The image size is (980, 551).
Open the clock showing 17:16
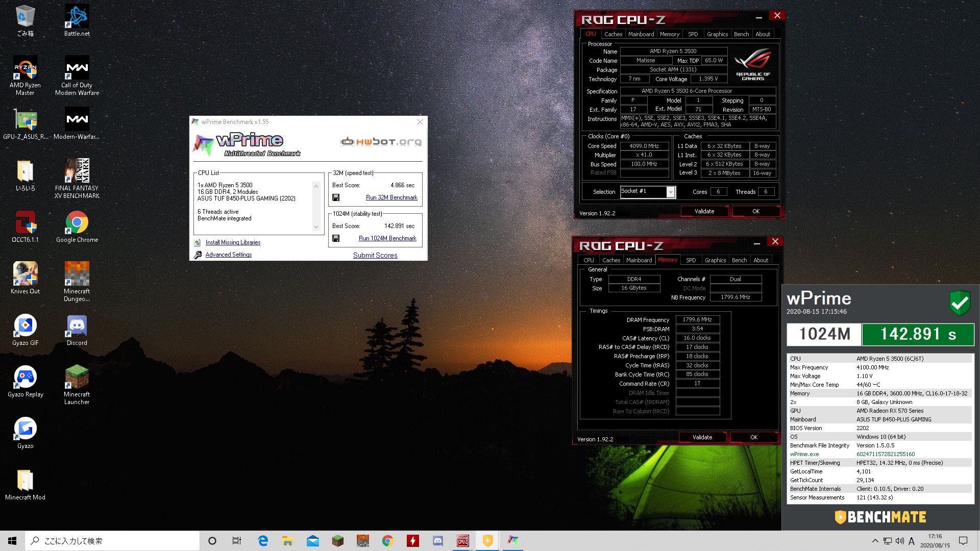point(935,541)
